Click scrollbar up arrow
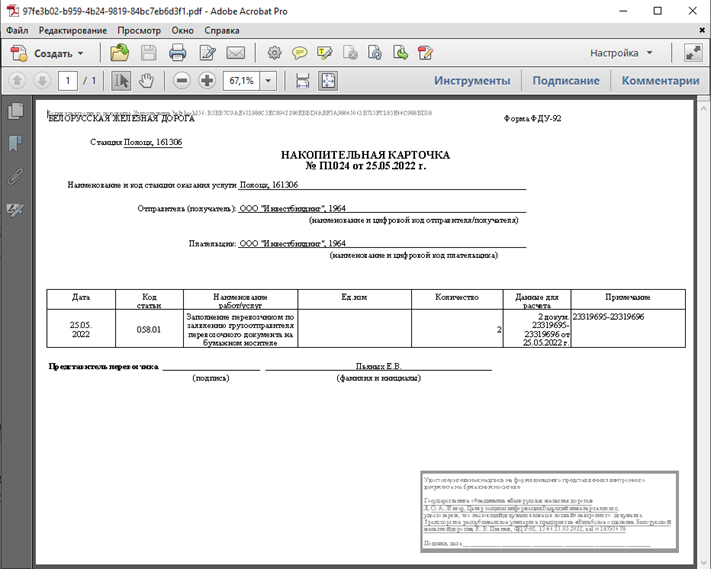711x569 pixels. click(703, 108)
